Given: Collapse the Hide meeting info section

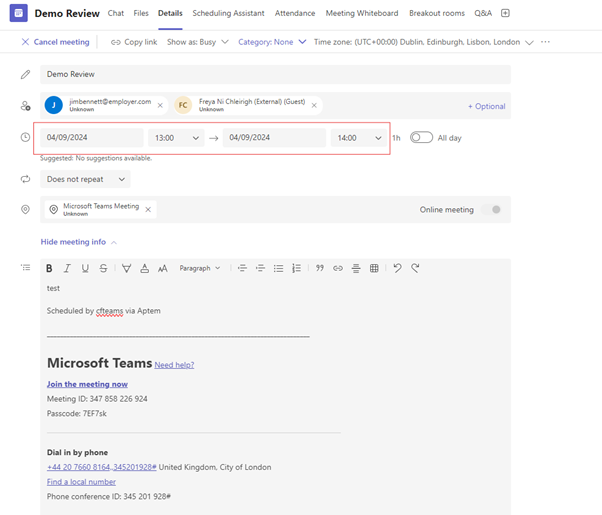Looking at the screenshot, I should coord(78,242).
